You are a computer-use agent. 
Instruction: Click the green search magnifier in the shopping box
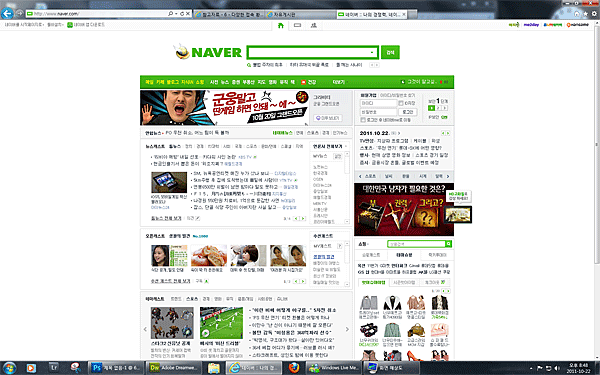pos(448,244)
